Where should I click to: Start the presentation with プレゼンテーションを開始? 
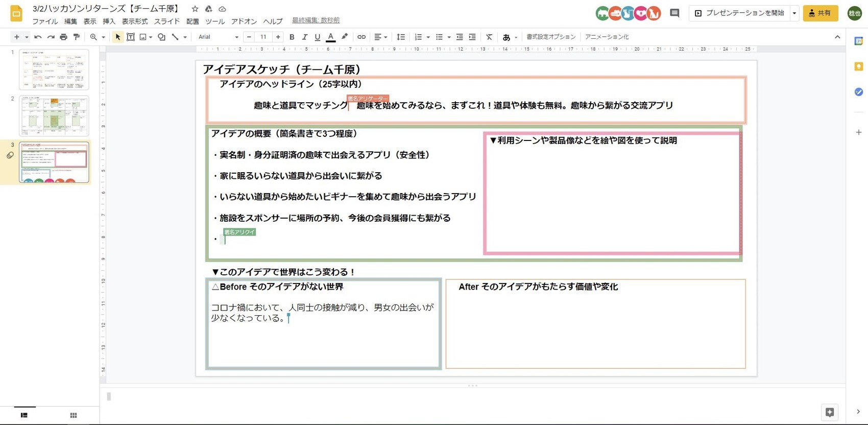[739, 13]
